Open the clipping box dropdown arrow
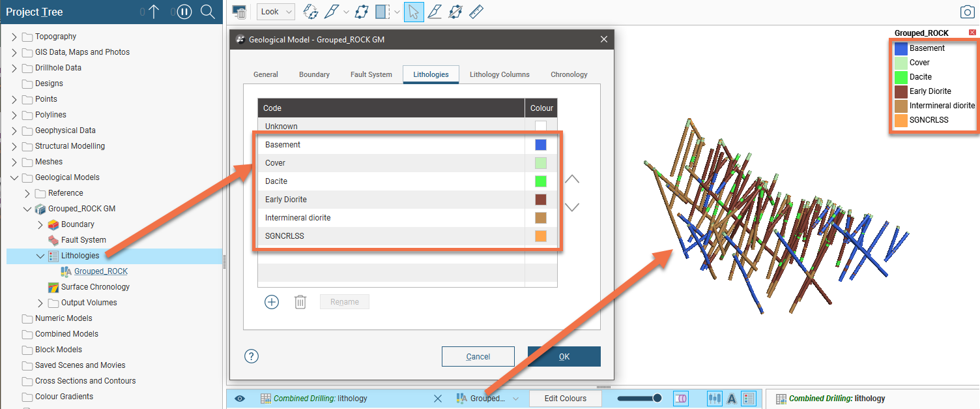The width and height of the screenshot is (980, 409). (x=397, y=12)
